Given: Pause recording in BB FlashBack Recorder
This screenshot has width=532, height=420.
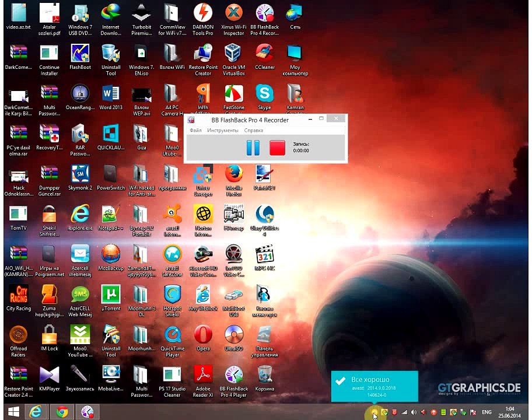Looking at the screenshot, I should click(253, 148).
